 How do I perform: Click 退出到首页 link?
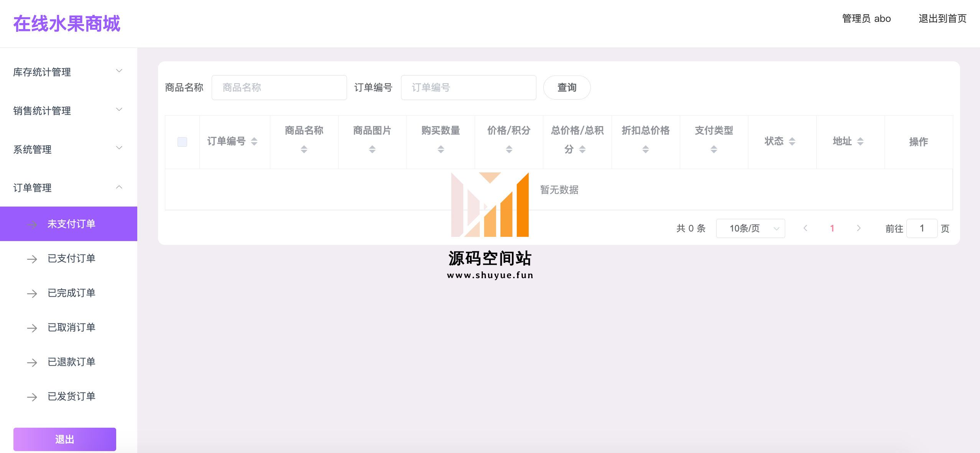(x=942, y=19)
